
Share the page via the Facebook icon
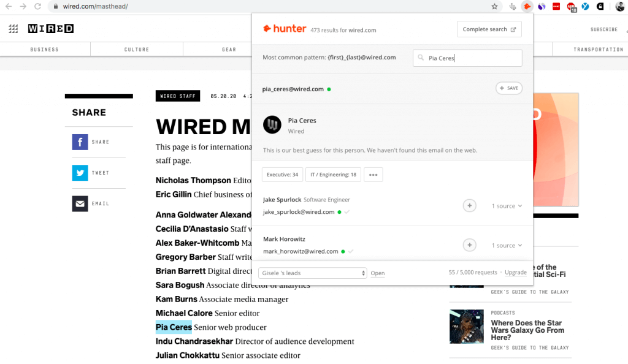tap(80, 142)
